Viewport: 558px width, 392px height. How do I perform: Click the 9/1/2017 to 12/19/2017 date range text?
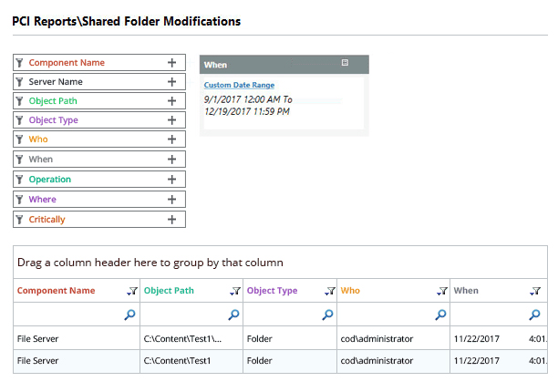point(248,105)
